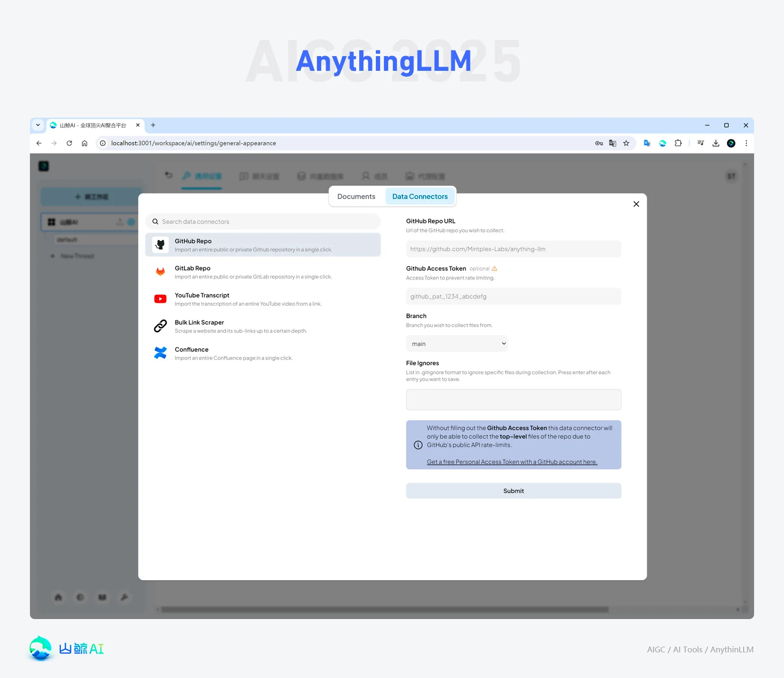784x678 pixels.
Task: Open the media control playlist icon
Action: 701,143
